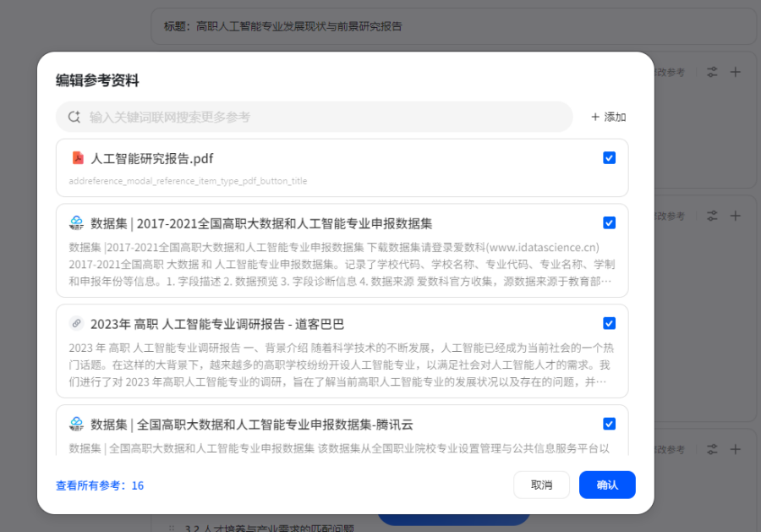761x532 pixels.
Task: Click the link icon beside 道客巴巴 report
Action: point(77,324)
